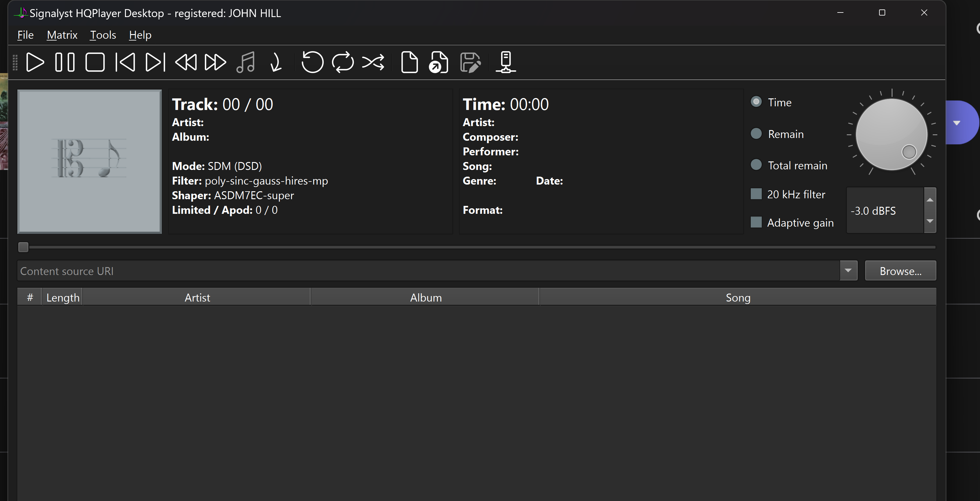Screen dimensions: 980x501
Task: Fast forward with double-right arrow icon
Action: (215, 62)
